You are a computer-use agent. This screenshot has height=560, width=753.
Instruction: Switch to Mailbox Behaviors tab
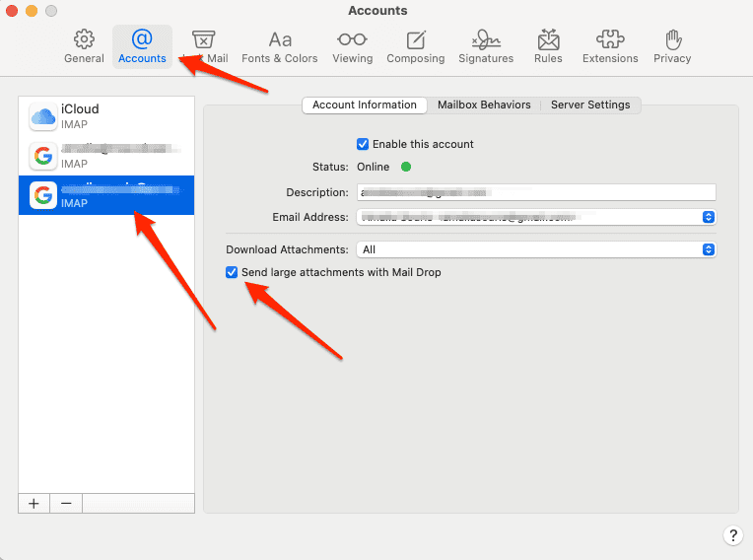[x=484, y=105]
